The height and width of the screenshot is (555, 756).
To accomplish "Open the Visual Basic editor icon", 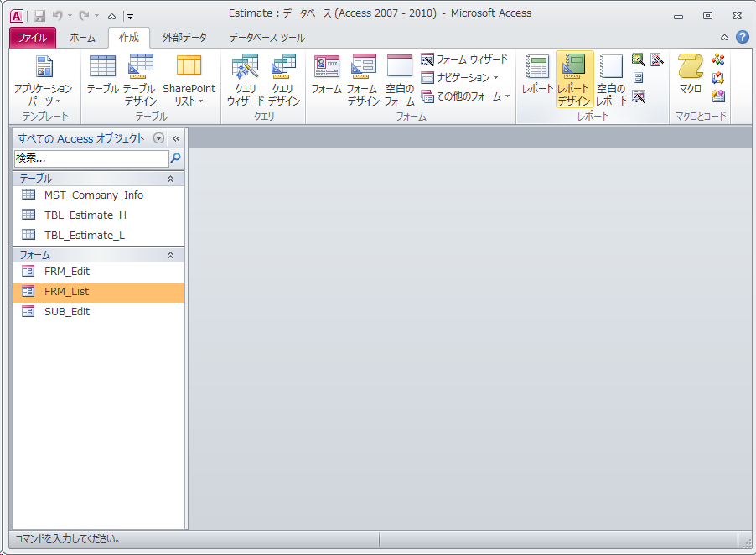I will click(x=718, y=96).
